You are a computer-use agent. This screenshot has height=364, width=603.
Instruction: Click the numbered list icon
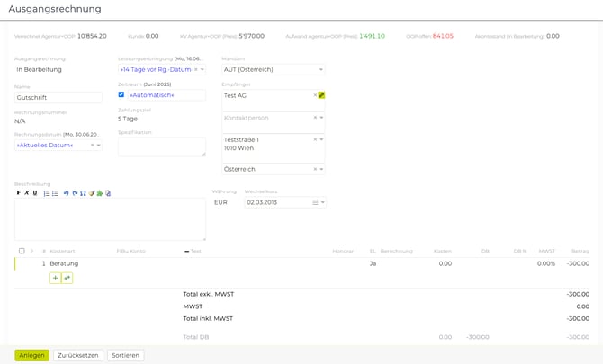pyautogui.click(x=47, y=193)
